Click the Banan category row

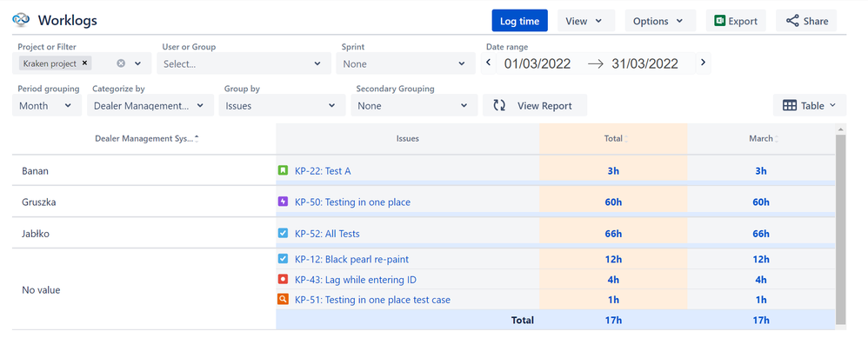pyautogui.click(x=144, y=171)
